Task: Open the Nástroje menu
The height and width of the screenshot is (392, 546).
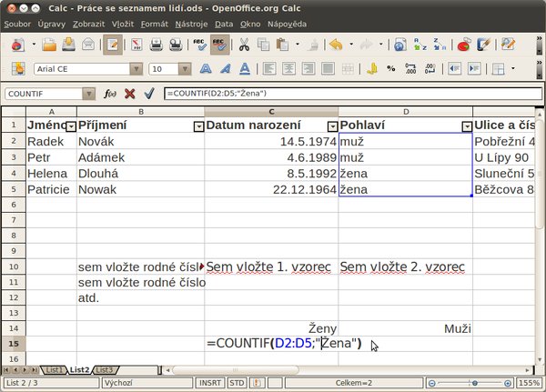Action: 191,24
